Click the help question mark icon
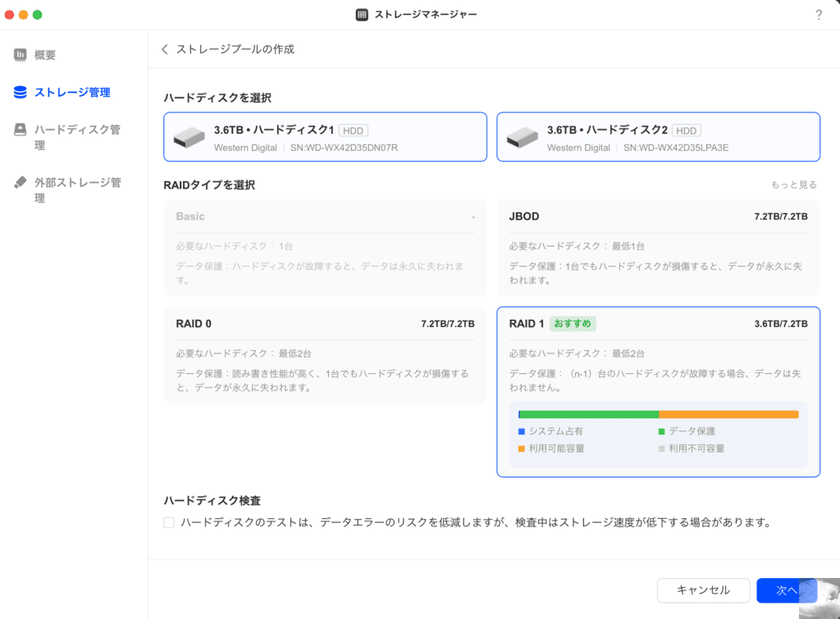Viewport: 840px width, 619px height. 819,15
